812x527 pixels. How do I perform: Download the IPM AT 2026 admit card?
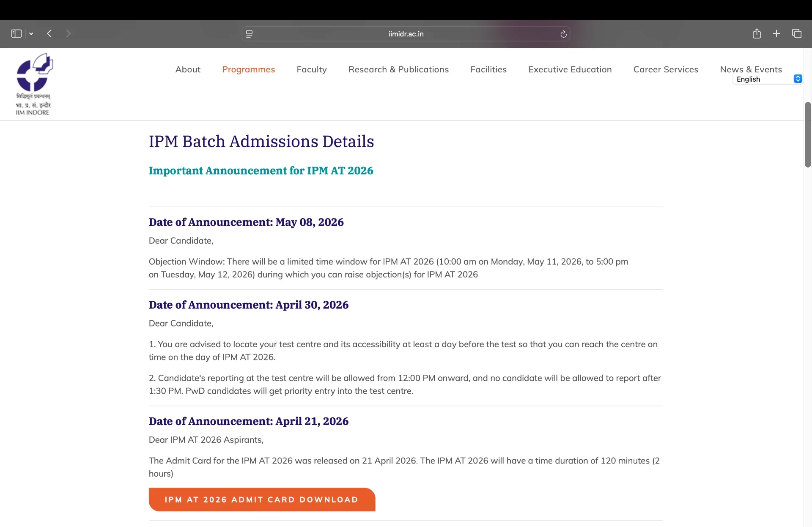click(262, 500)
